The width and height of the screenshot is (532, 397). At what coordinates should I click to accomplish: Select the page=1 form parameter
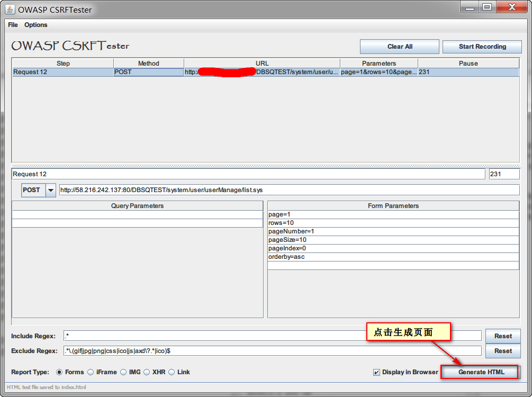coord(393,214)
